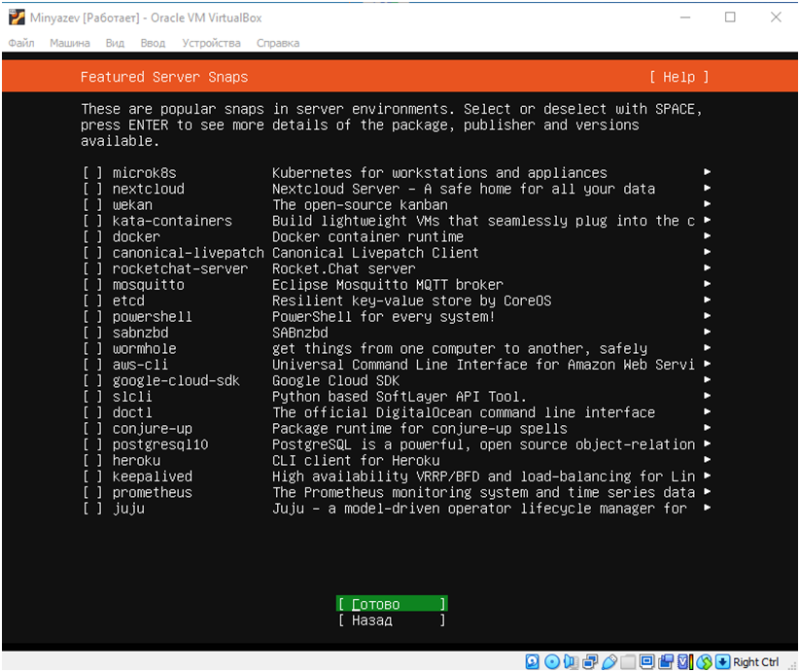Click 'Eclipse Mosquitto MQTT broker' description
This screenshot has width=800, height=672.
pyautogui.click(x=388, y=285)
